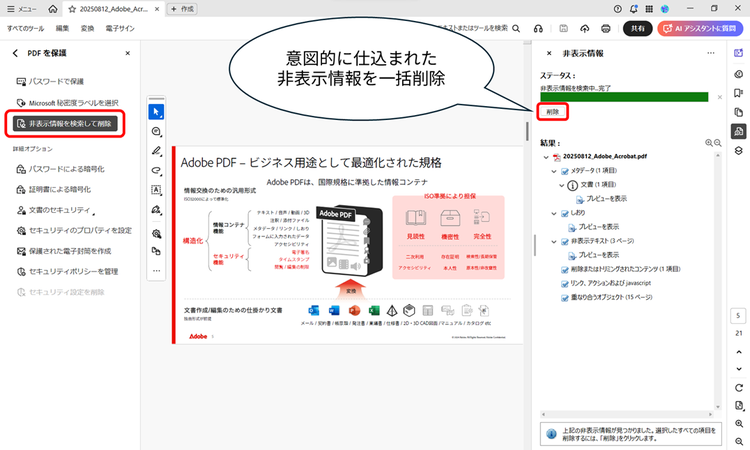Collapse the 文書 (1 項目) node
Image resolution: width=750 pixels, height=450 pixels.
(x=562, y=185)
